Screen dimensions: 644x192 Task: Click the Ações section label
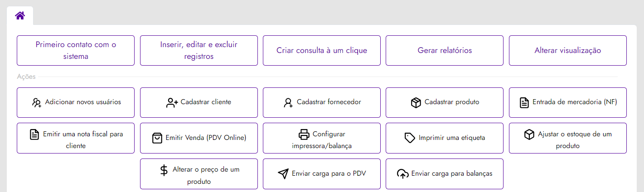tap(26, 77)
